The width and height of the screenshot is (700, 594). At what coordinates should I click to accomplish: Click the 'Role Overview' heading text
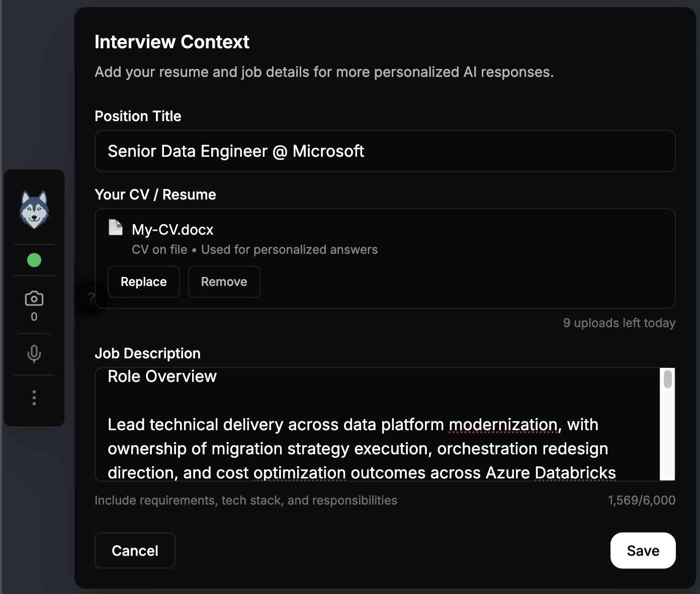pyautogui.click(x=162, y=376)
